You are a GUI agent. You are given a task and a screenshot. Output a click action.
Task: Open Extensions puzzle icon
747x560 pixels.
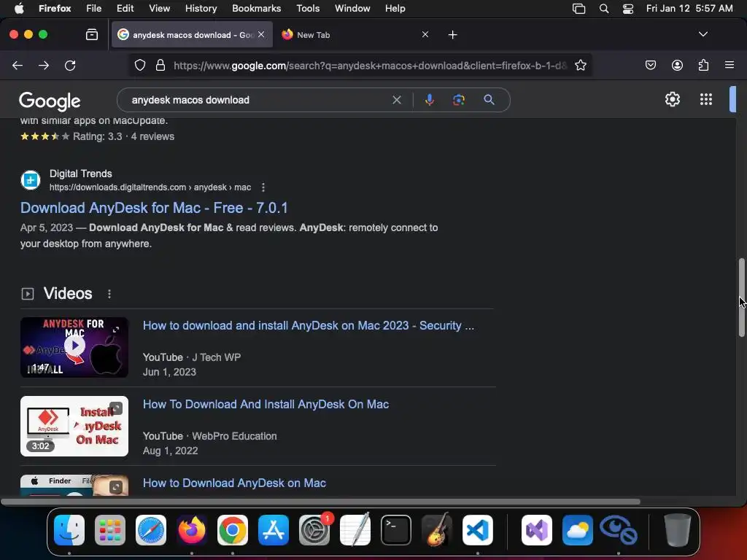[x=703, y=65]
